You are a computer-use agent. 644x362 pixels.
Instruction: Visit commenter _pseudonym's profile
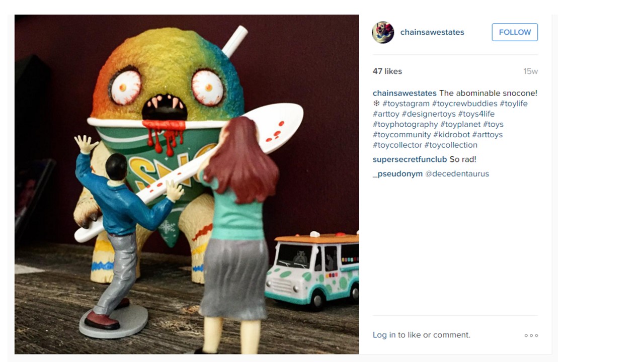[x=398, y=174]
